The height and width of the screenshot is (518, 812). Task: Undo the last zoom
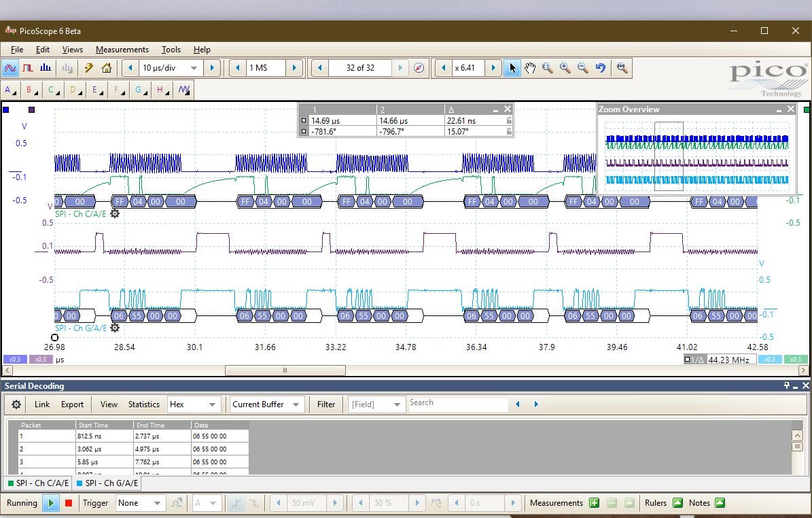(600, 68)
